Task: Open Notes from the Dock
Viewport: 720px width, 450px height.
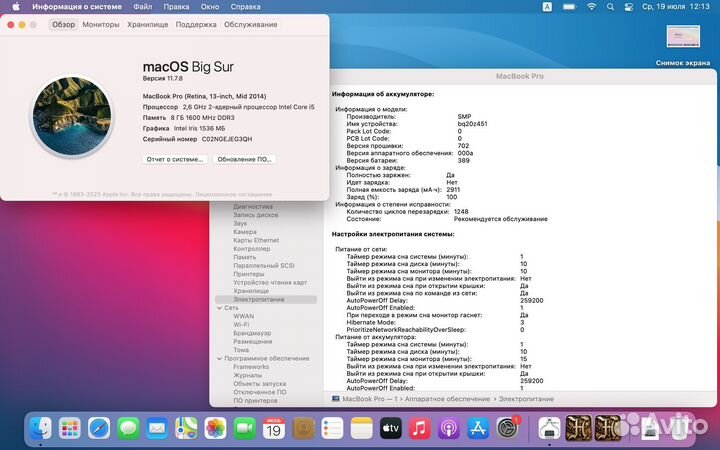Action: coord(361,428)
